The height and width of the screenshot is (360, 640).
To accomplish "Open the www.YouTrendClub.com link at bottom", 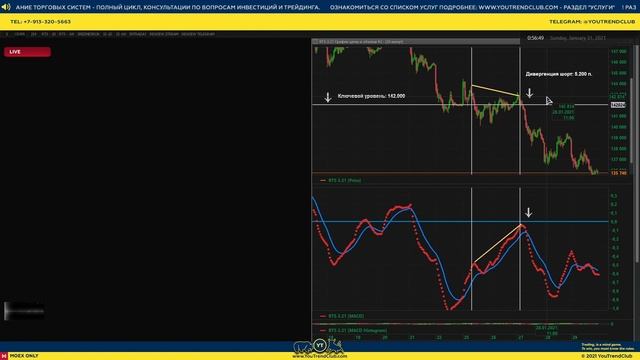I will (320, 356).
